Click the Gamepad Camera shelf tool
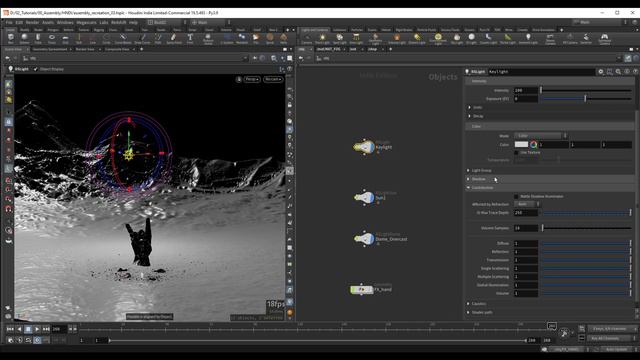The image size is (640, 360). 604,39
